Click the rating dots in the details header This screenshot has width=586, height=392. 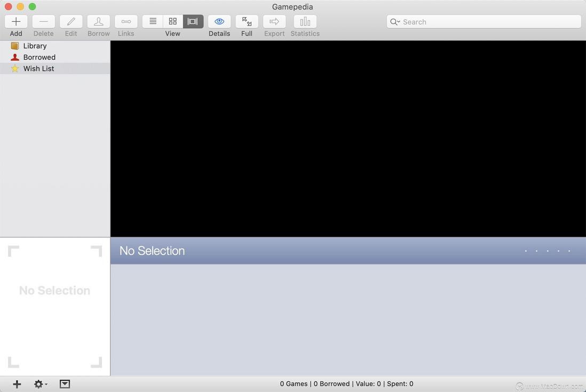pos(548,251)
